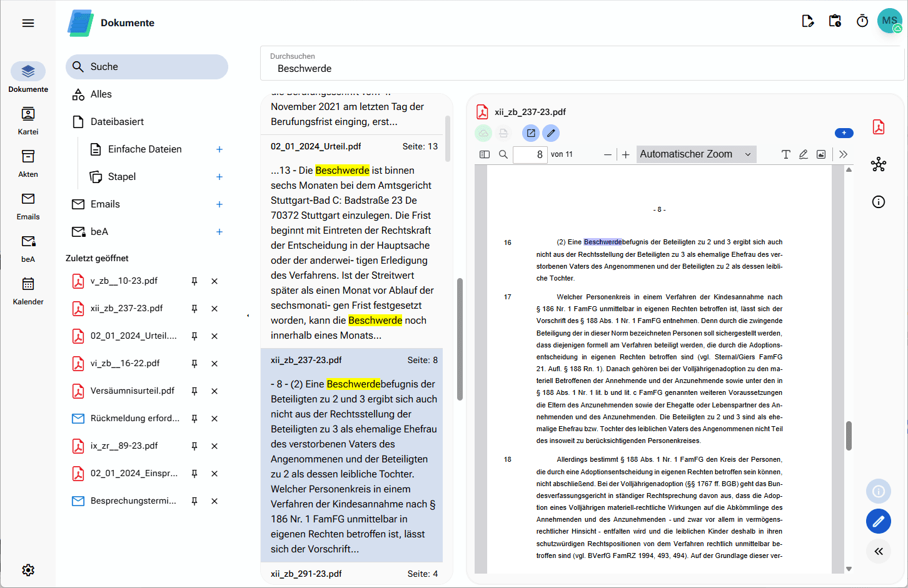This screenshot has height=588, width=908.
Task: Open the Automatischer Zoom dropdown
Action: (x=696, y=154)
